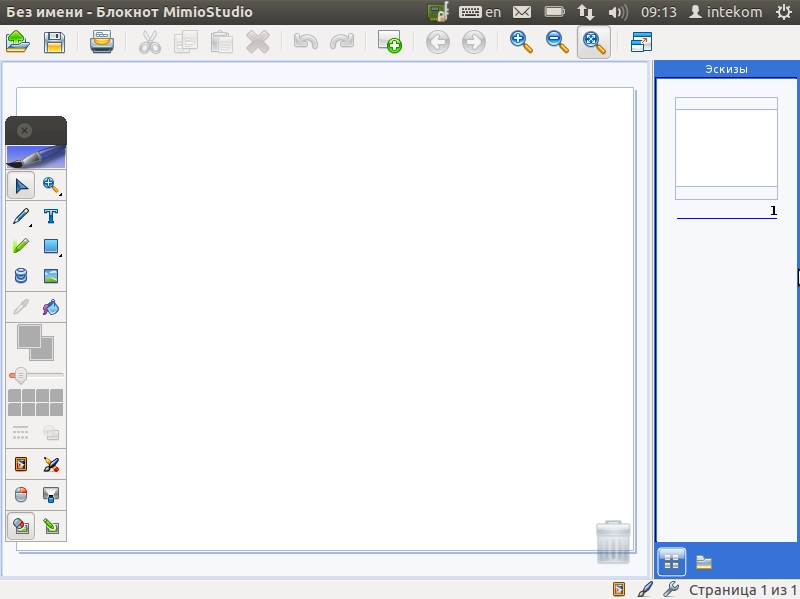Click the Copy icon in the toolbar
This screenshot has height=599, width=800.
click(x=186, y=42)
